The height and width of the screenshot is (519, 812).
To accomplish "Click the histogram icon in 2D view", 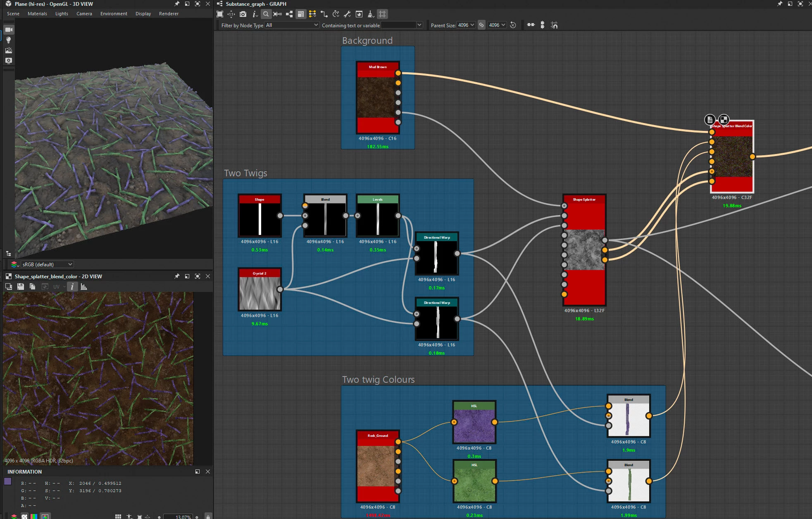I will (84, 287).
